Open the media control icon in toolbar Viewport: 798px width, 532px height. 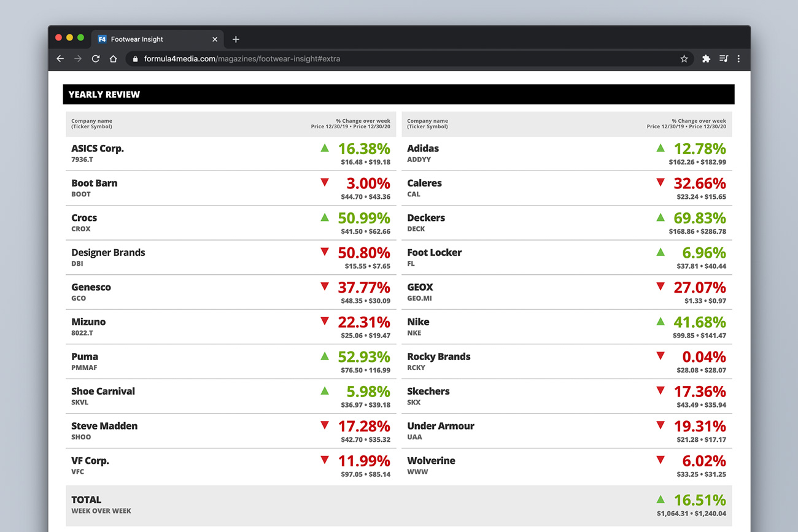pyautogui.click(x=724, y=59)
